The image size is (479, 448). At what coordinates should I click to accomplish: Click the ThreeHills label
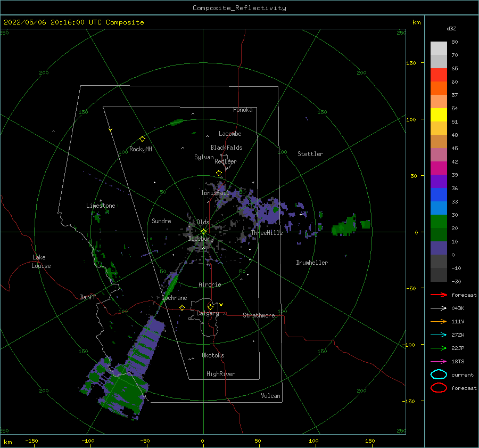coord(267,233)
